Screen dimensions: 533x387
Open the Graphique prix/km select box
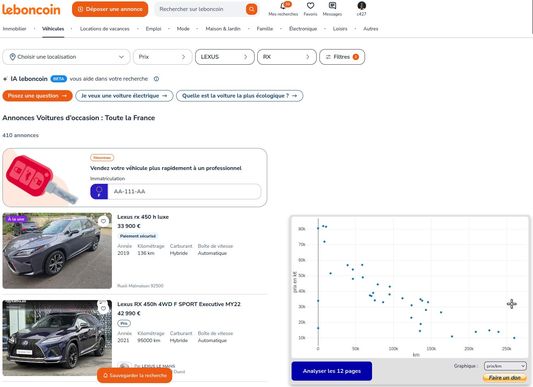pyautogui.click(x=505, y=366)
